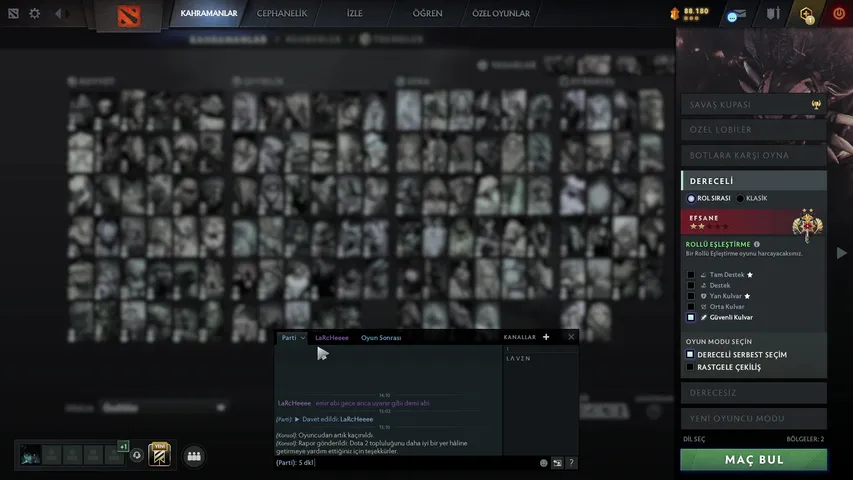853x480 pixels.
Task: Open the shield and sword armory icon
Action: coord(773,13)
